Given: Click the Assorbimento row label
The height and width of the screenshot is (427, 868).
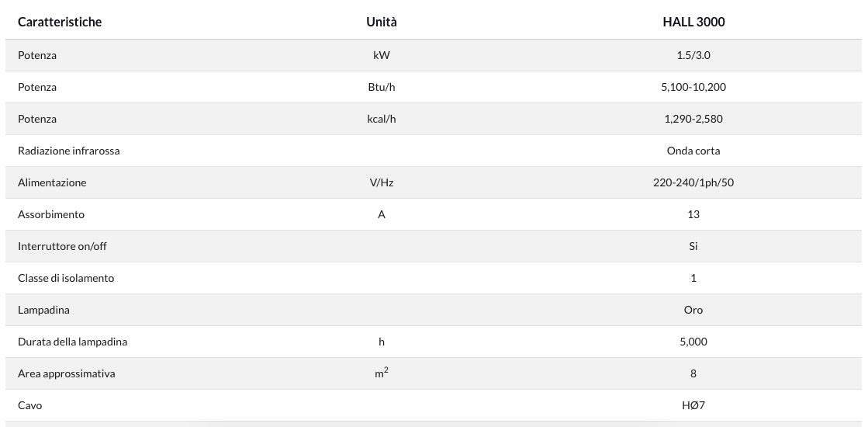Looking at the screenshot, I should pos(51,214).
